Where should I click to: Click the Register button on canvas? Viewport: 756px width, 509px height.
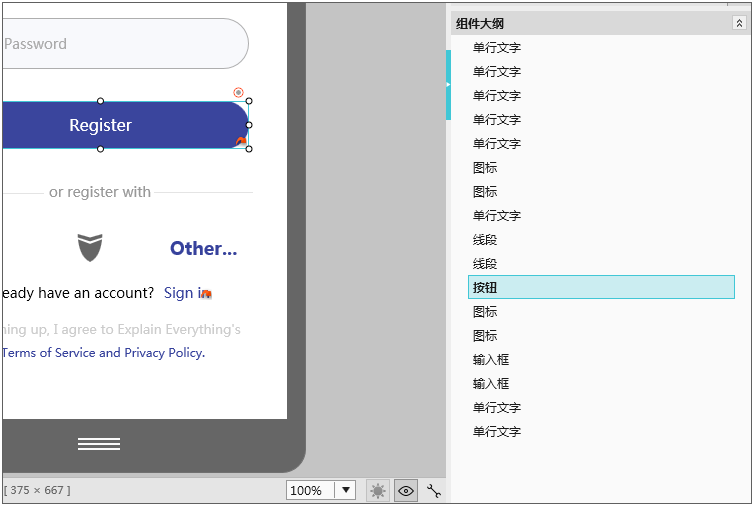(x=100, y=125)
